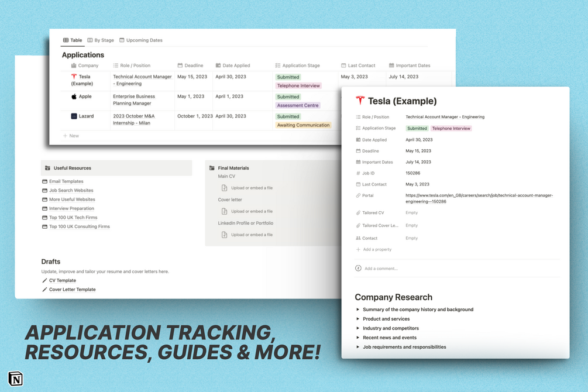
Task: Click the Apple logo icon in table
Action: point(74,97)
